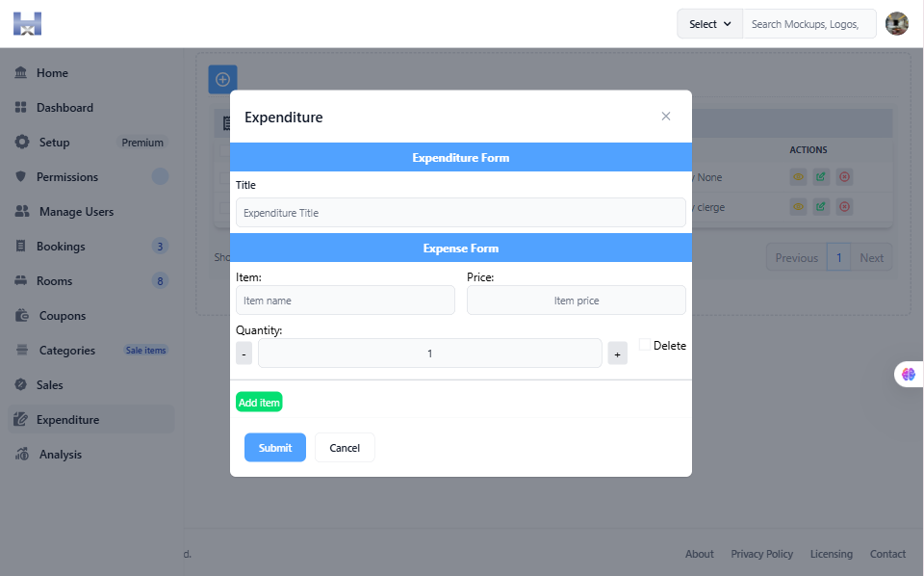
Task: Click the blue plus icon above the table
Action: [x=221, y=79]
